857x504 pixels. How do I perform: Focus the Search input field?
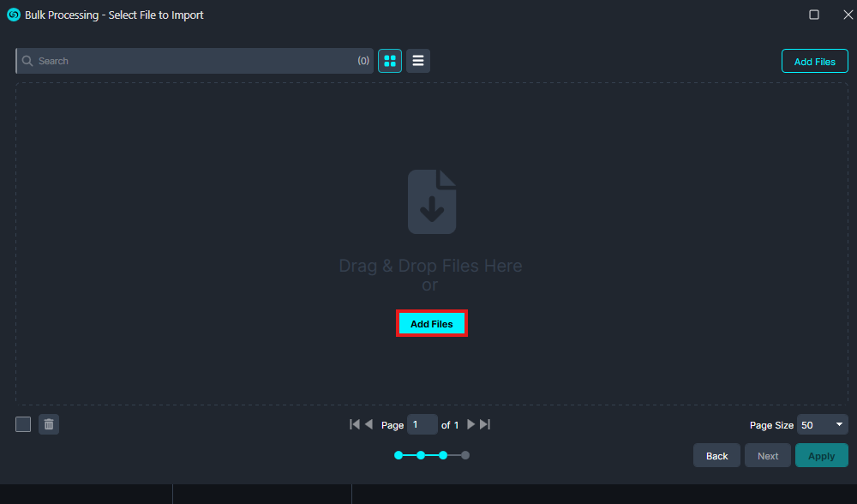click(193, 61)
